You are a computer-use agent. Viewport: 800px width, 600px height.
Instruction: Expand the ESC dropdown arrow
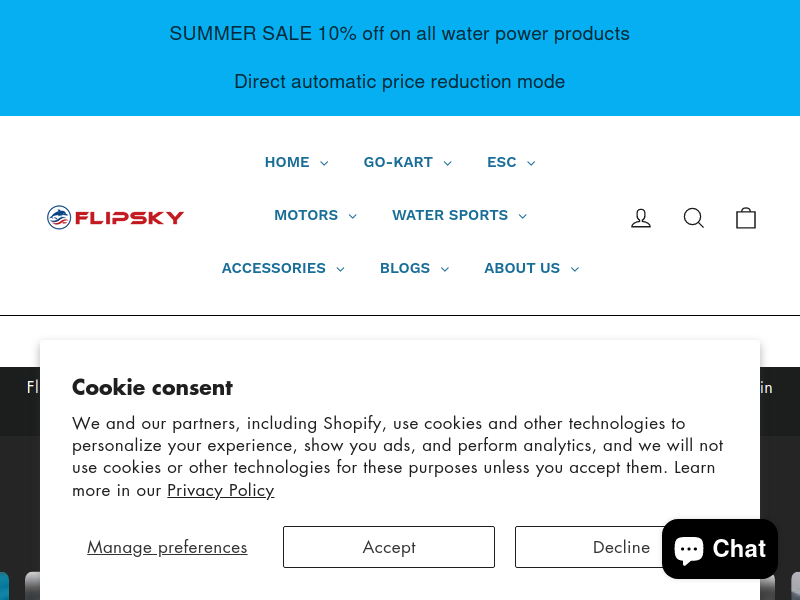531,163
